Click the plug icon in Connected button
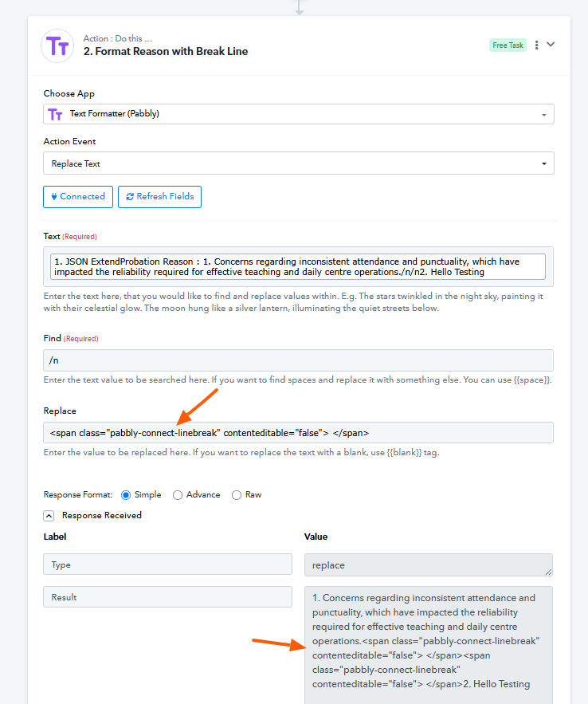 (54, 197)
